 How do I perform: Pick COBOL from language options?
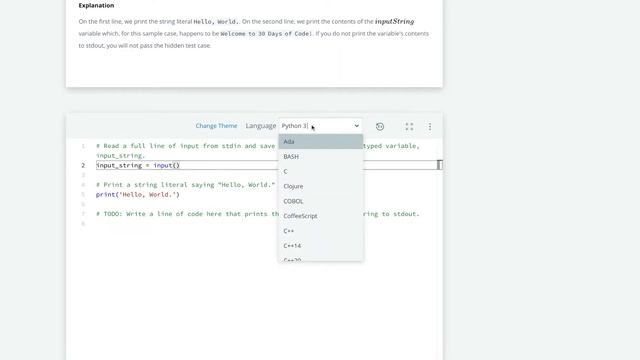pyautogui.click(x=321, y=201)
